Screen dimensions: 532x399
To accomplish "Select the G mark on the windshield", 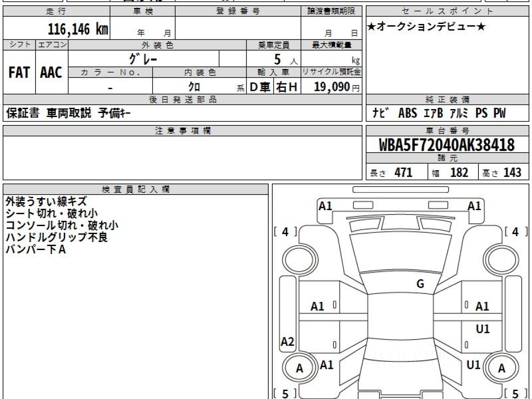I will (x=420, y=285).
